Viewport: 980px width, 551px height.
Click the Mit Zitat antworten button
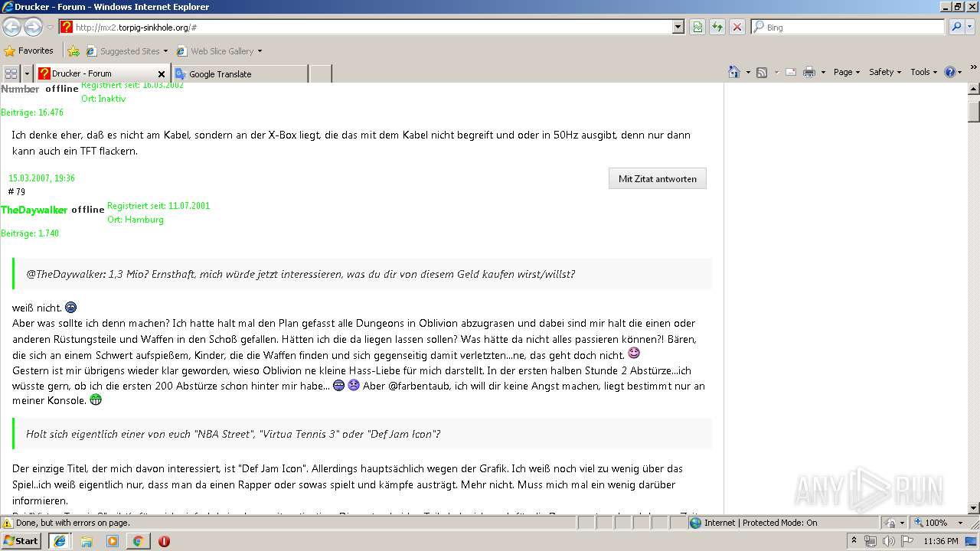pyautogui.click(x=658, y=178)
